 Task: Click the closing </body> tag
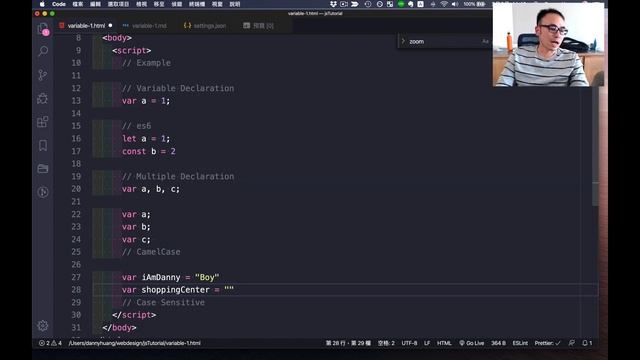[x=119, y=327]
